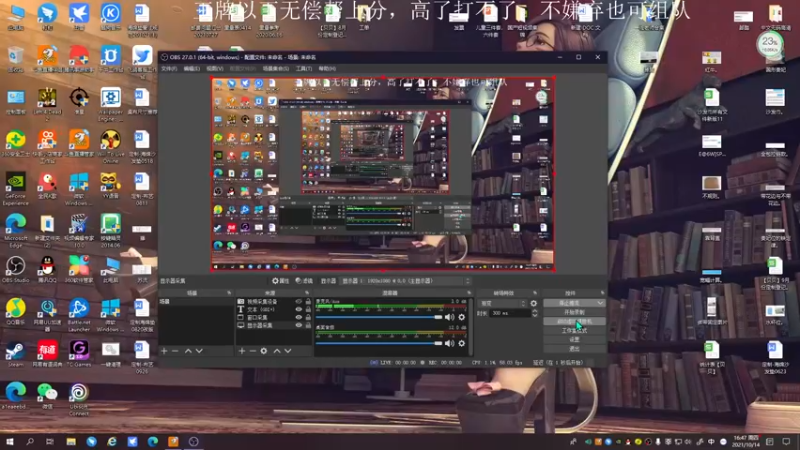Click the source Filters button

tap(304, 281)
